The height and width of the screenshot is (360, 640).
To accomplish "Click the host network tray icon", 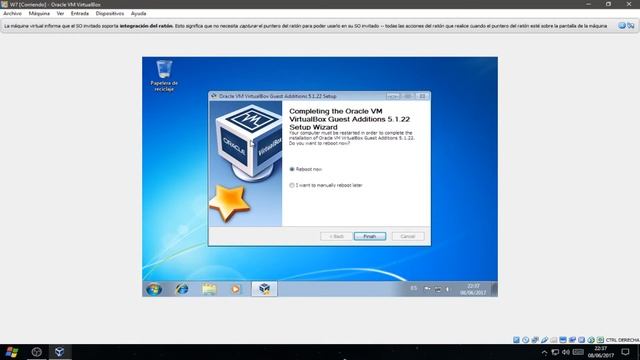I will (555, 352).
